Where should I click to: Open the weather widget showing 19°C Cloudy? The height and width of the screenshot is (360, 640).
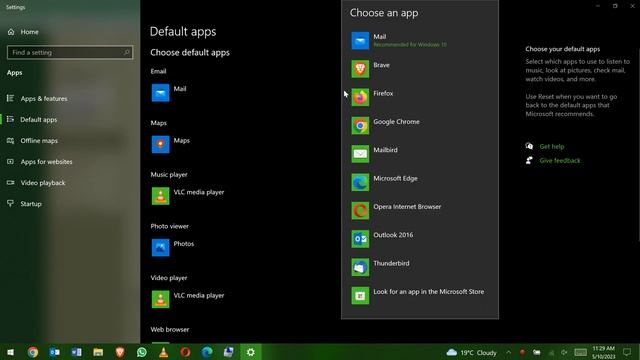[471, 352]
